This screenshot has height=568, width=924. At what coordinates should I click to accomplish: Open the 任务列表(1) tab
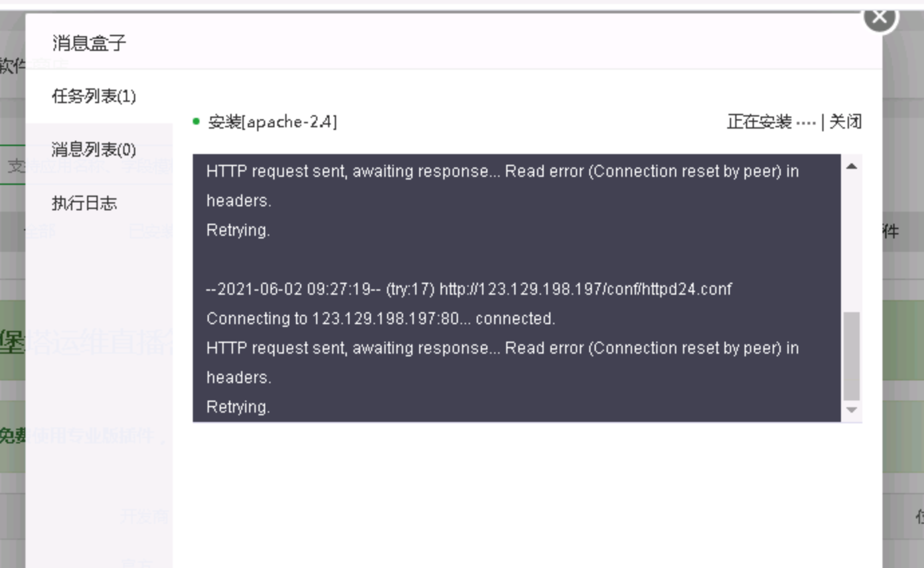pyautogui.click(x=94, y=96)
